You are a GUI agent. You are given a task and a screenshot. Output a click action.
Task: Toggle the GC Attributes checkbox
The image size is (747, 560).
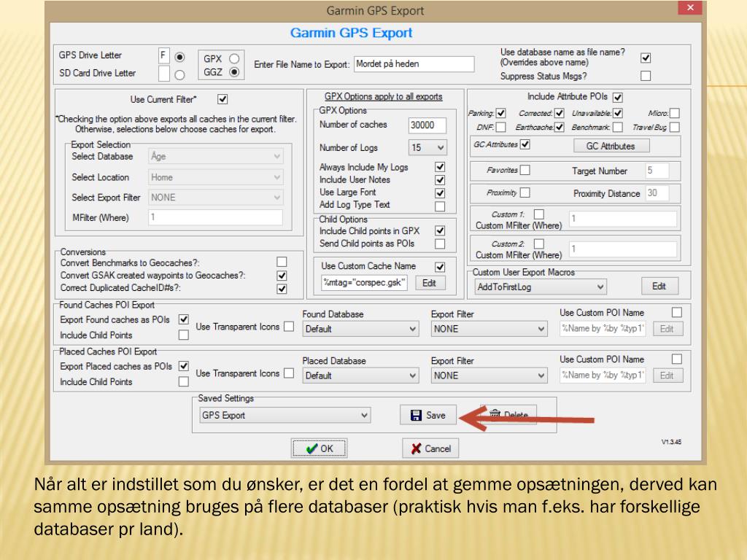pos(525,144)
